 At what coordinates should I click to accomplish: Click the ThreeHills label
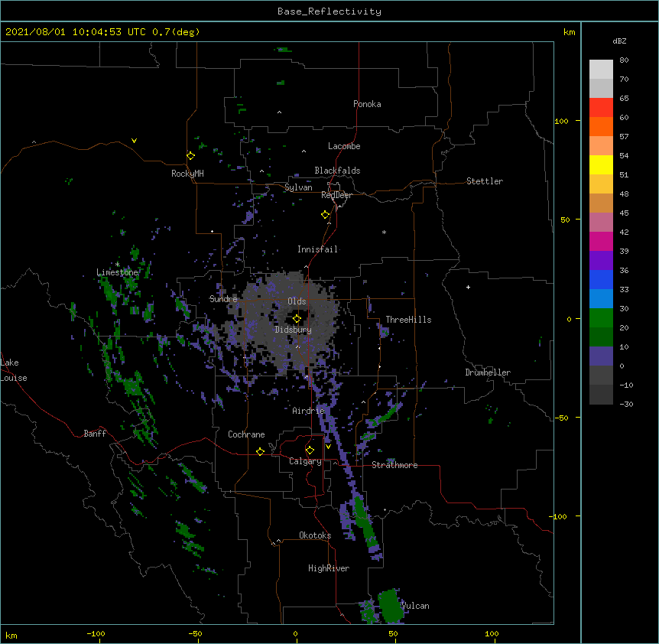tap(408, 320)
